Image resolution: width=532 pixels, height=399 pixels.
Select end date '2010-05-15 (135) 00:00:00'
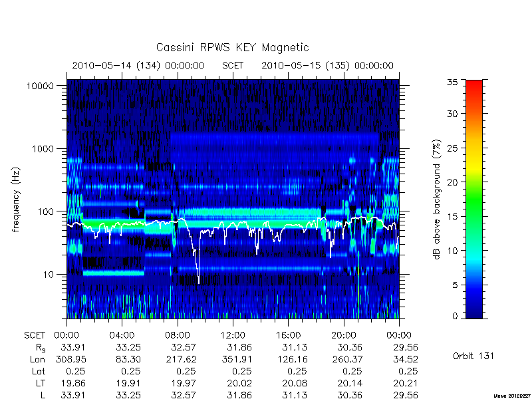(327, 65)
